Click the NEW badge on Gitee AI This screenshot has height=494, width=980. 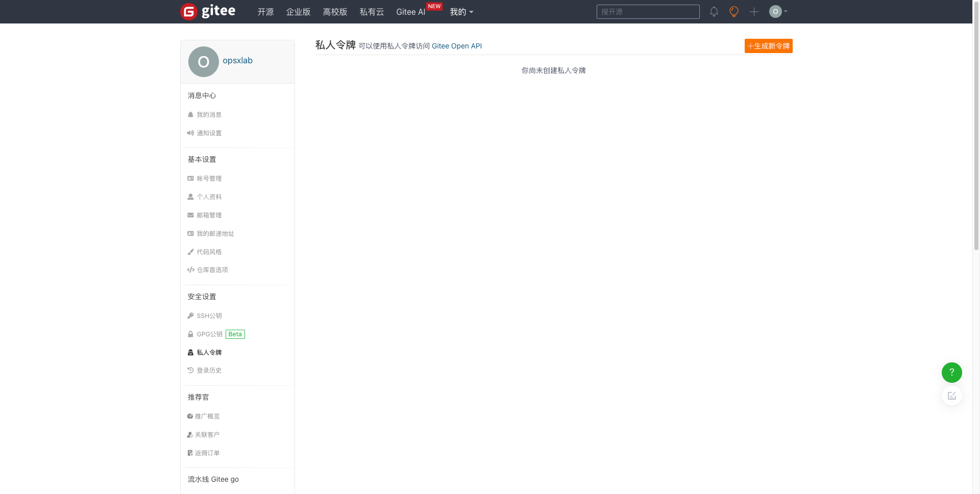click(434, 6)
